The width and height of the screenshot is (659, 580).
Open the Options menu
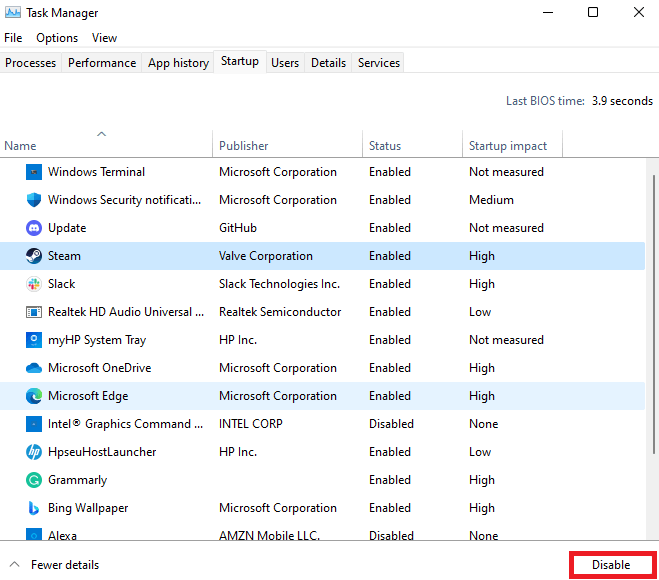coord(57,38)
